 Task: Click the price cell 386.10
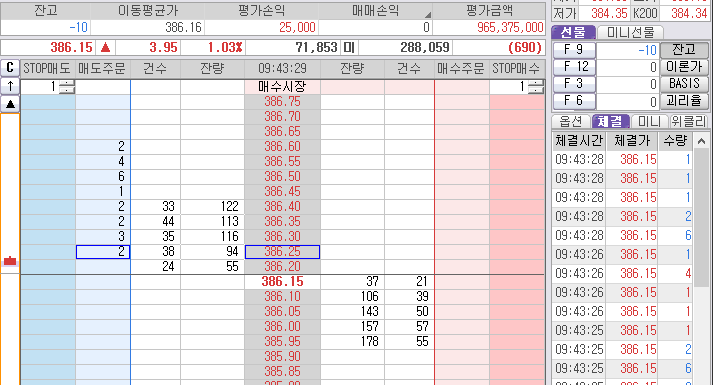[282, 297]
